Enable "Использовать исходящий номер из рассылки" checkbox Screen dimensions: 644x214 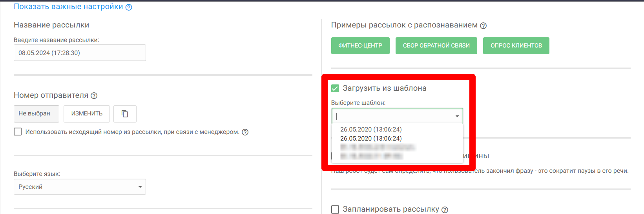click(x=18, y=132)
